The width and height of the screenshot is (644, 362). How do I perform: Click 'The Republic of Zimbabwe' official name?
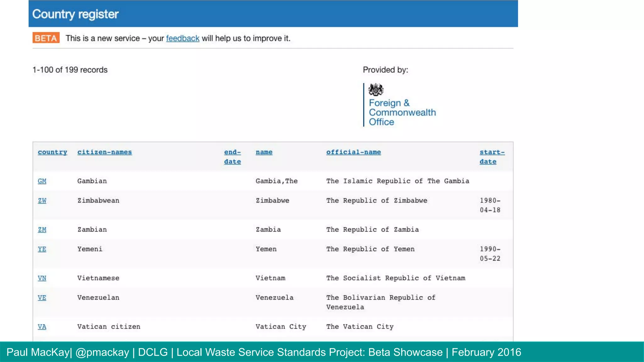pos(377,200)
